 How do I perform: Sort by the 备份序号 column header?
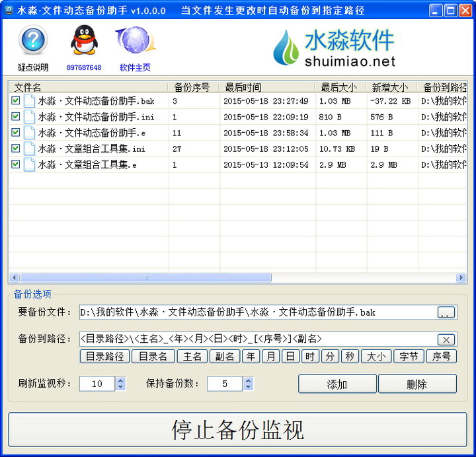click(194, 87)
